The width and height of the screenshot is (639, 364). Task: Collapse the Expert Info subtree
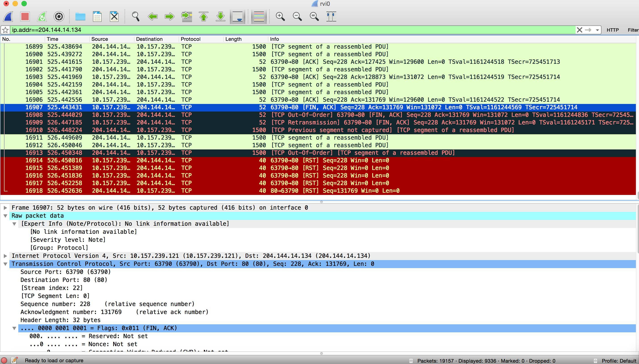pyautogui.click(x=15, y=224)
